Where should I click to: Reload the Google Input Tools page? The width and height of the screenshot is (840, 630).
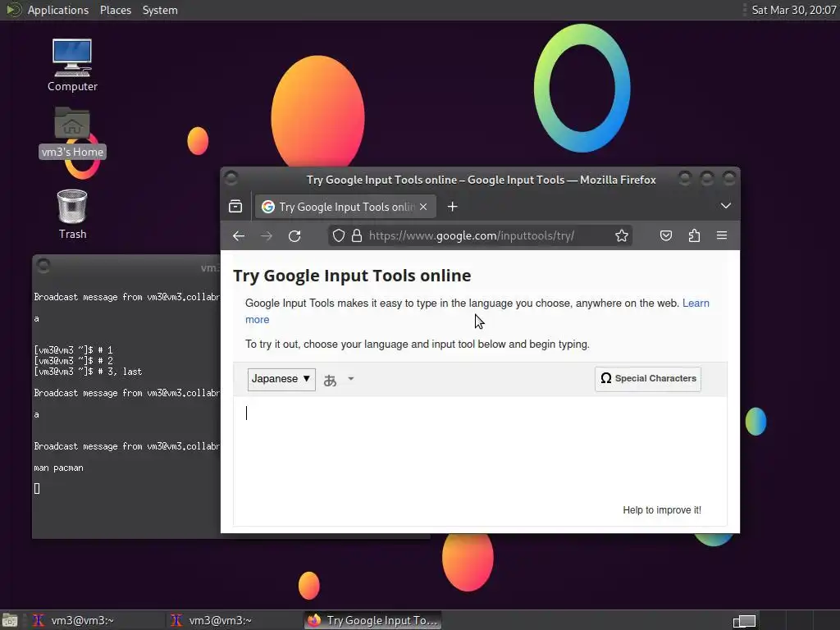[294, 235]
